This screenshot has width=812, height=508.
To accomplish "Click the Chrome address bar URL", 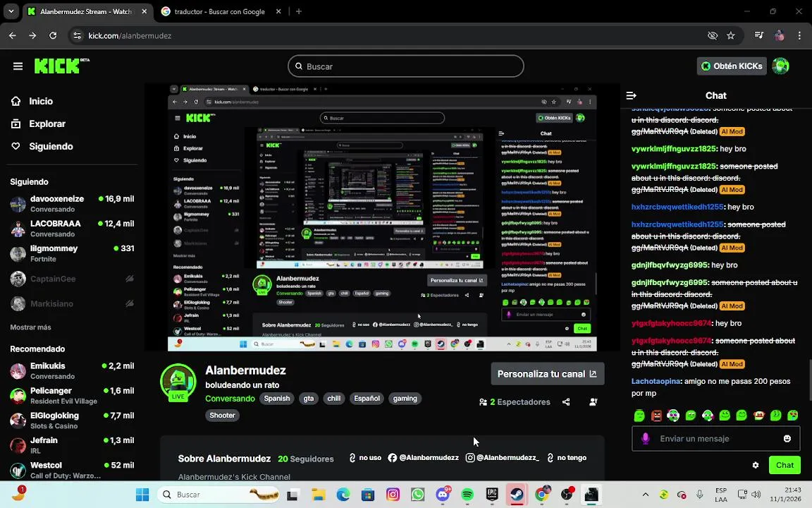I will 130,36.
